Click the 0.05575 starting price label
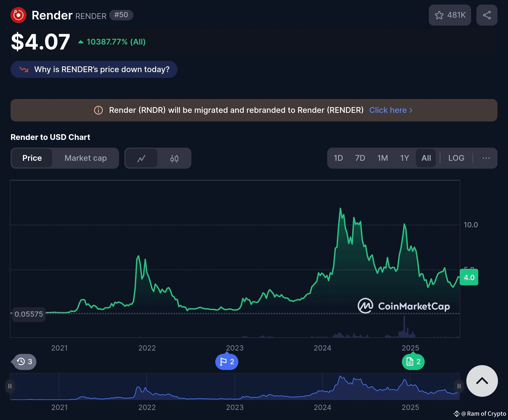 (29, 314)
